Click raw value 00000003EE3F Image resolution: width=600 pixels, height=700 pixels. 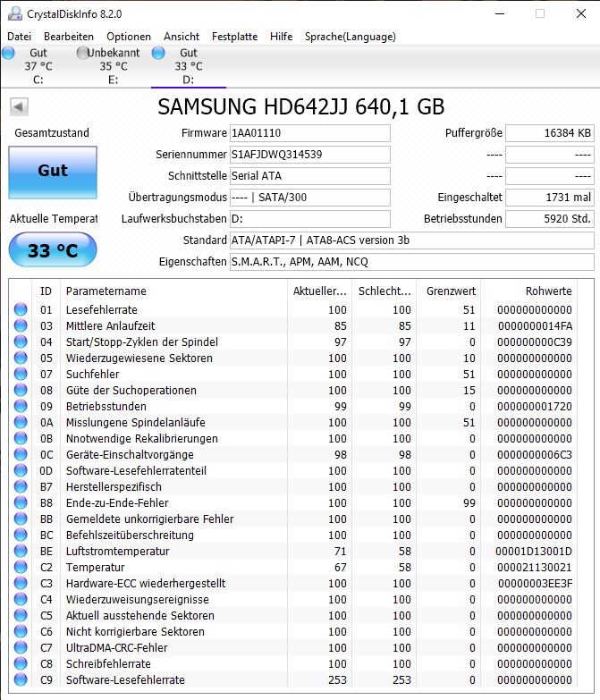click(x=536, y=584)
